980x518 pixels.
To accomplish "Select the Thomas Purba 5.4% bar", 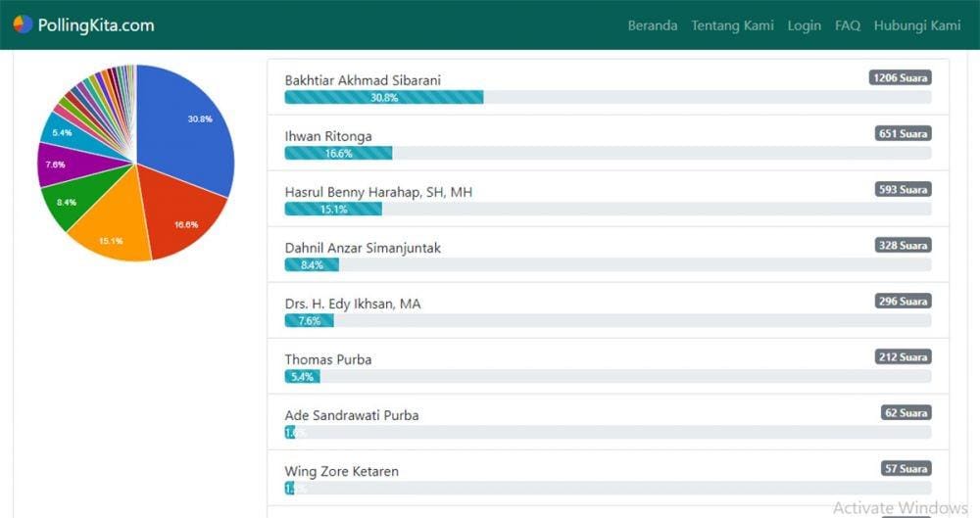I will tap(302, 376).
